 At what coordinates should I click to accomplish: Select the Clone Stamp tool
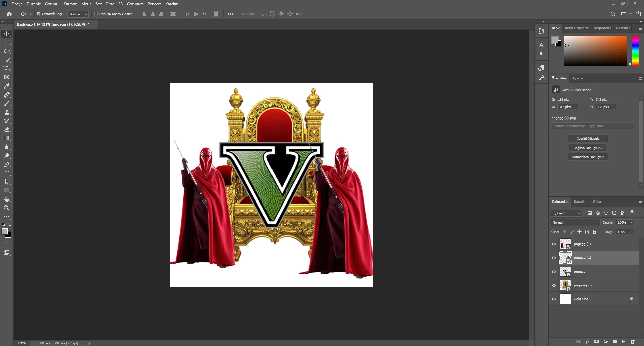point(7,112)
